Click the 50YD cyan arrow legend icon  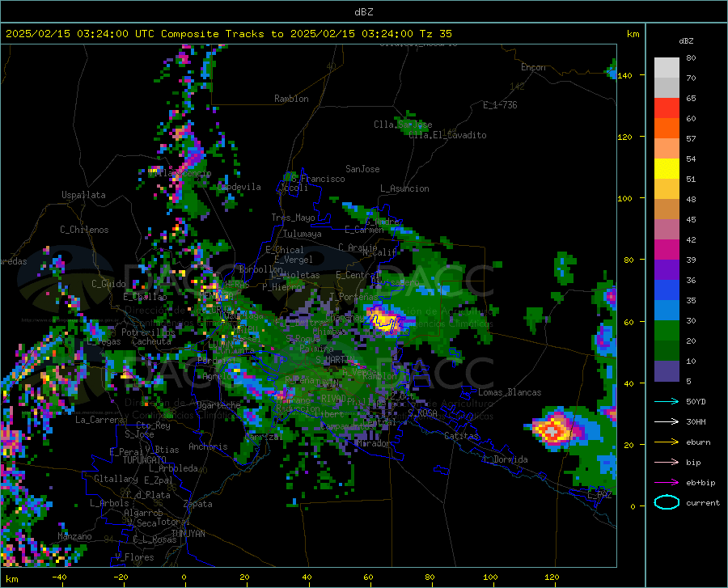667,401
